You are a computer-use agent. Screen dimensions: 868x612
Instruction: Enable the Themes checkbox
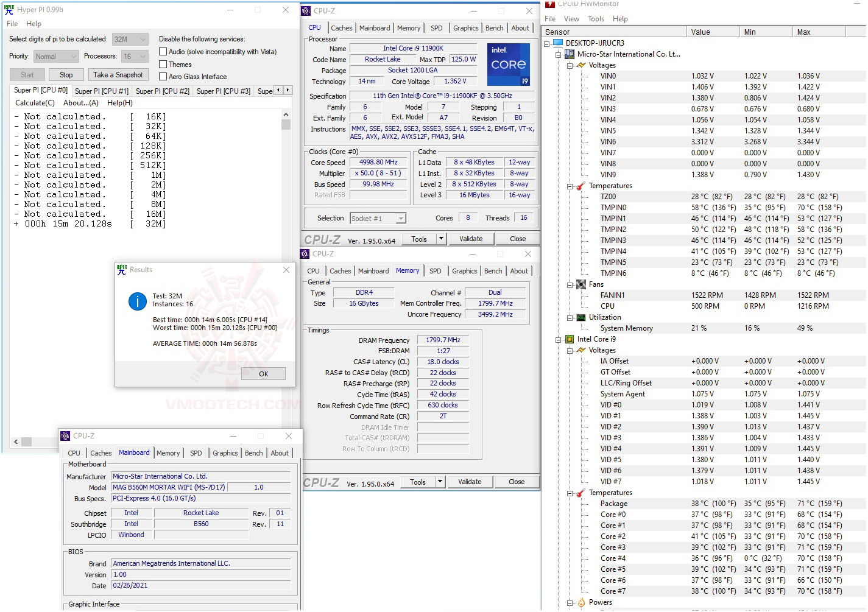162,64
